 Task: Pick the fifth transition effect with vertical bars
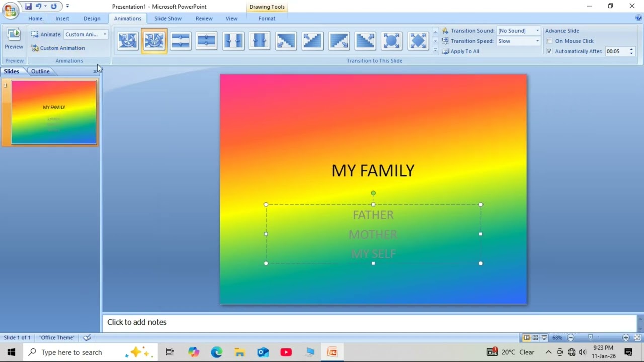click(233, 40)
